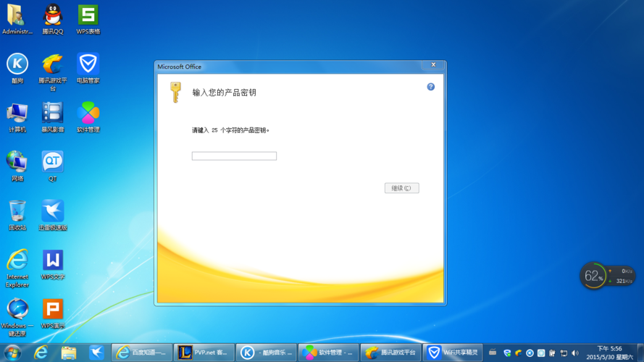This screenshot has width=644, height=362.
Task: Open pinned file explorer folder in taskbar
Action: [x=69, y=353]
